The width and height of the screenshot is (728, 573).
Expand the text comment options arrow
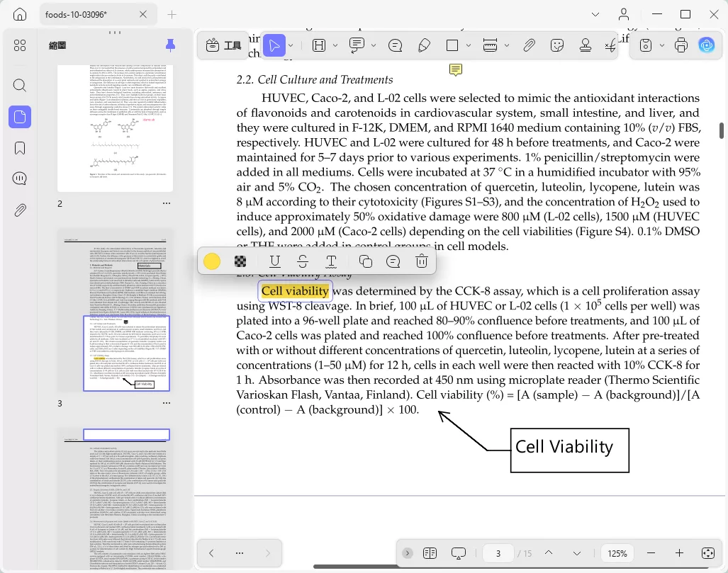pyautogui.click(x=374, y=45)
